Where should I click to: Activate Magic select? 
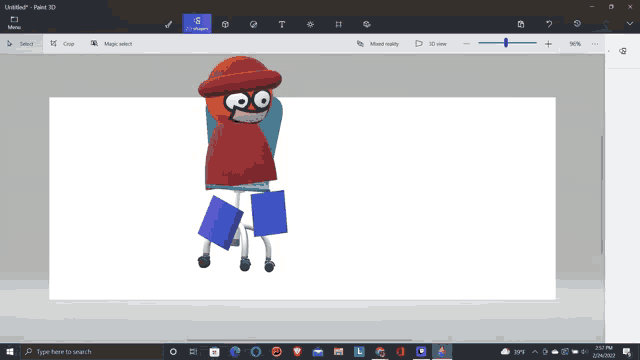click(111, 44)
